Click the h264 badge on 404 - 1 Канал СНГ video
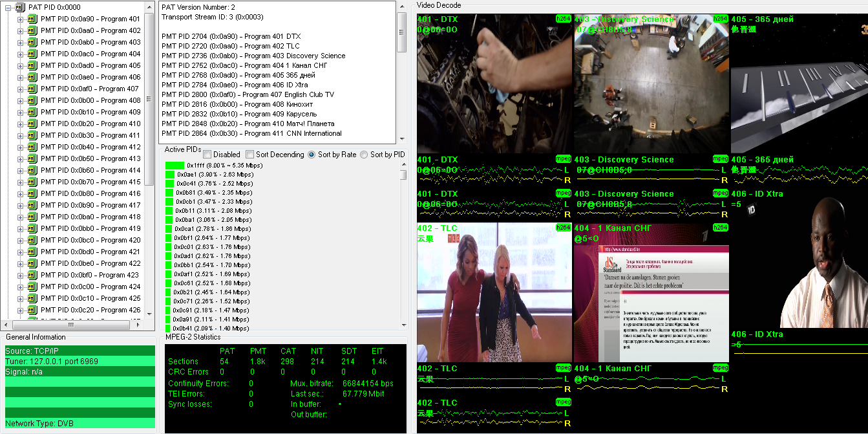 point(721,228)
